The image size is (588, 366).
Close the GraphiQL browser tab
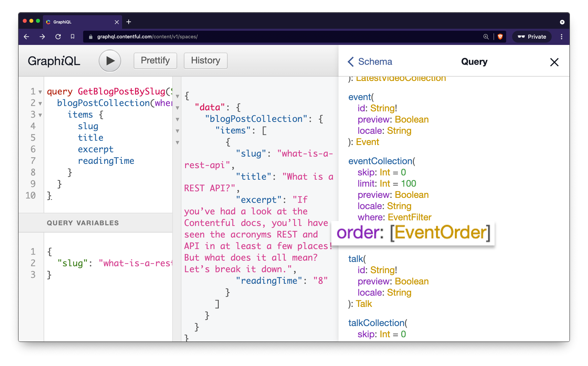pyautogui.click(x=117, y=22)
